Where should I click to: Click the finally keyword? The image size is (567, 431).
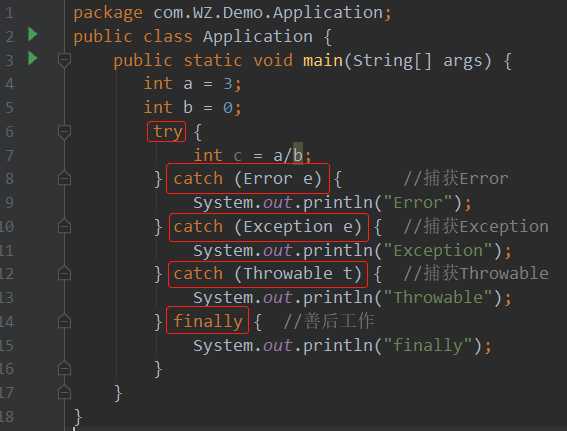[208, 321]
